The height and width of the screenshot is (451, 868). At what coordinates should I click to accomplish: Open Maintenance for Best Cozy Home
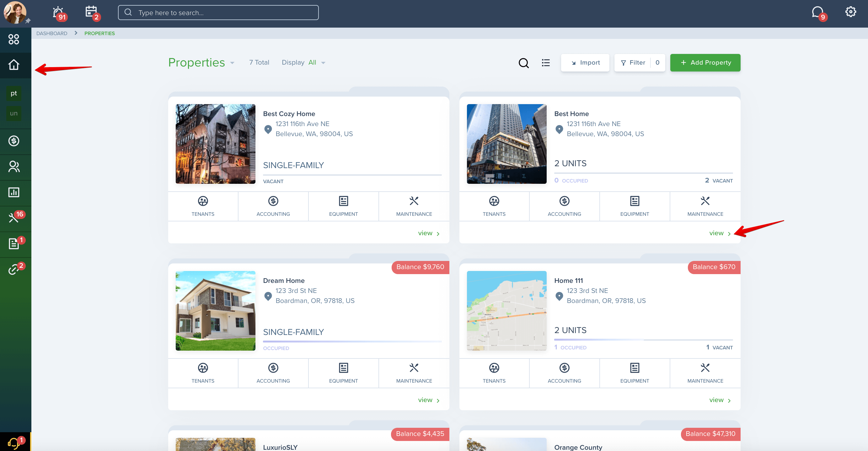[x=414, y=206]
